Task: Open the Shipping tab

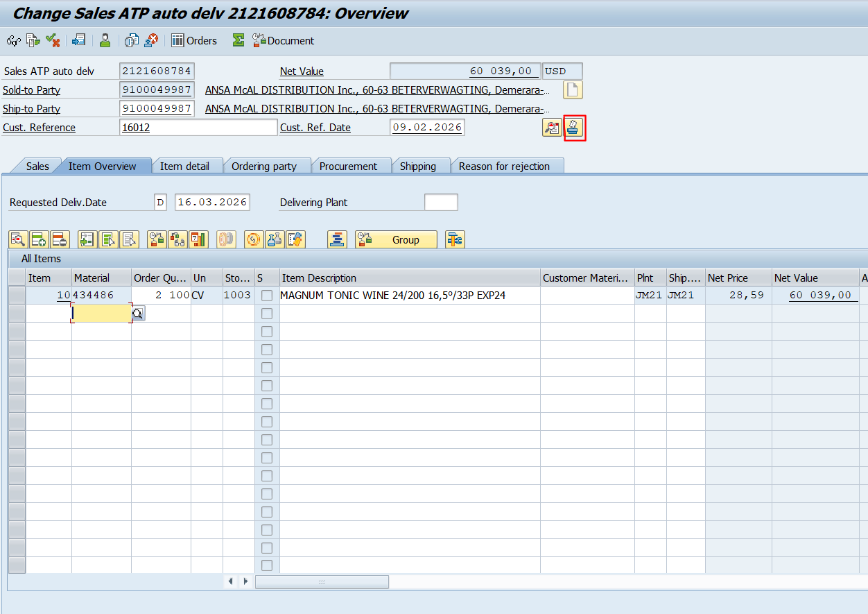Action: pyautogui.click(x=418, y=166)
